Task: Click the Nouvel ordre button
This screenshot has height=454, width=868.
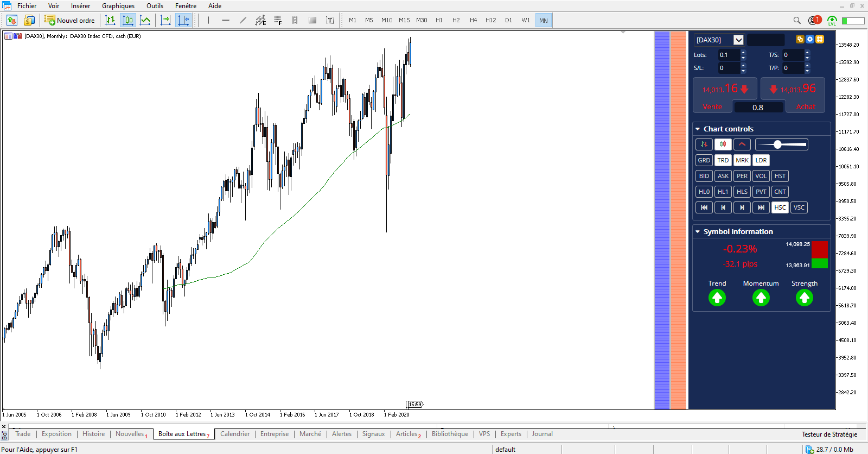Action: pyautogui.click(x=69, y=21)
